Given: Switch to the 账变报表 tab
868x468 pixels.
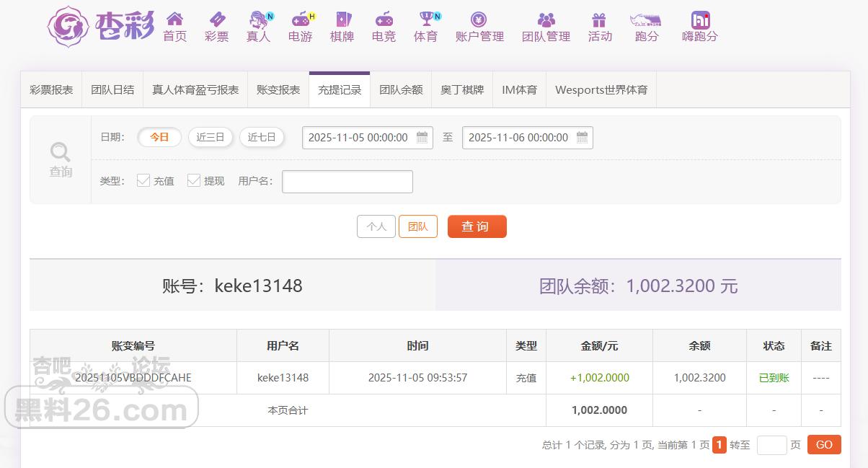Looking at the screenshot, I should [278, 90].
